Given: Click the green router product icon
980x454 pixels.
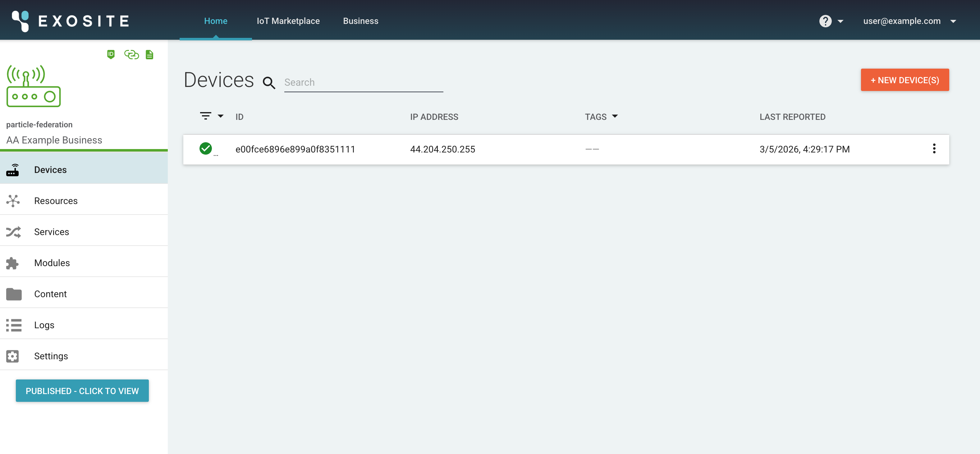Looking at the screenshot, I should click(34, 86).
